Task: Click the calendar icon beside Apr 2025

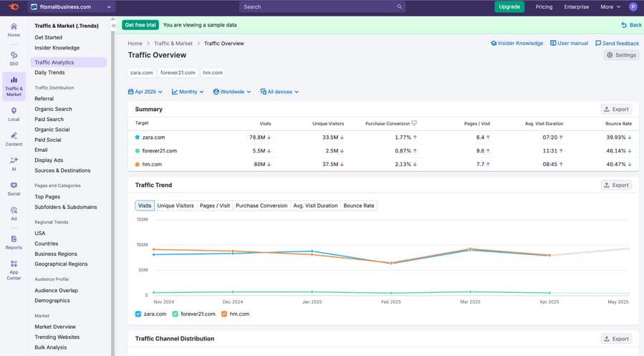Action: pyautogui.click(x=130, y=92)
